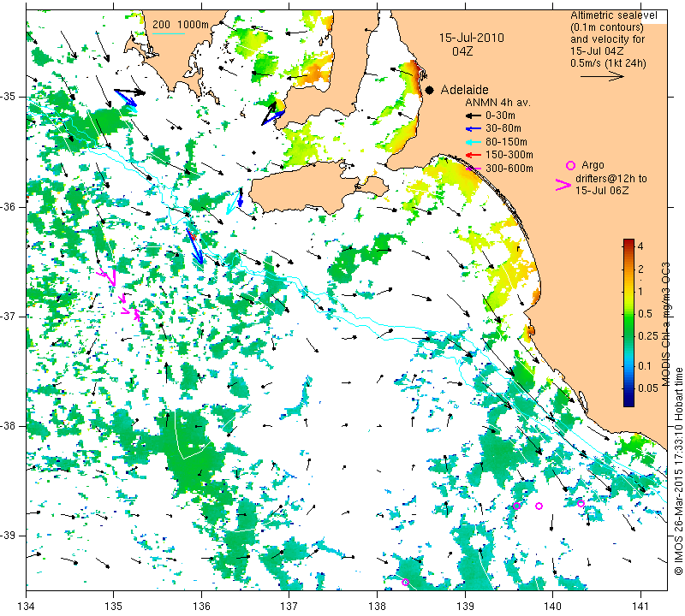Click the 150-300m depth legend label
Screen dimensions: 685x616
pos(509,155)
